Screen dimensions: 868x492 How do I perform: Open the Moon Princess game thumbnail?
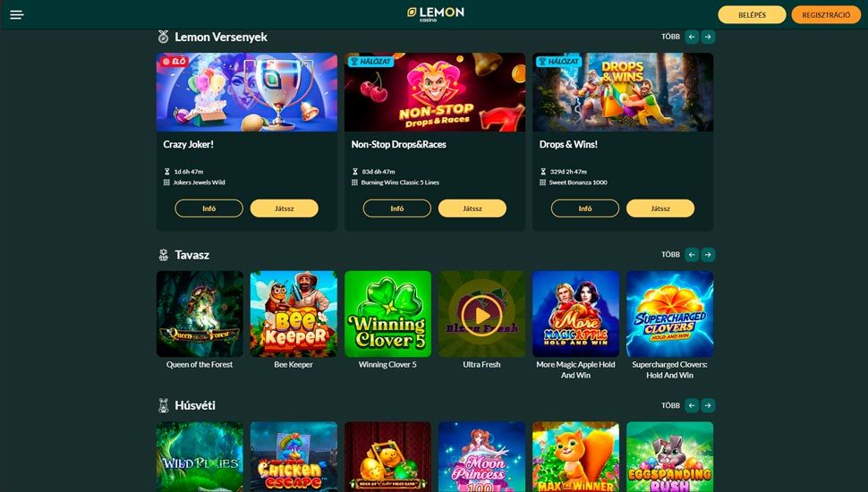tap(481, 456)
